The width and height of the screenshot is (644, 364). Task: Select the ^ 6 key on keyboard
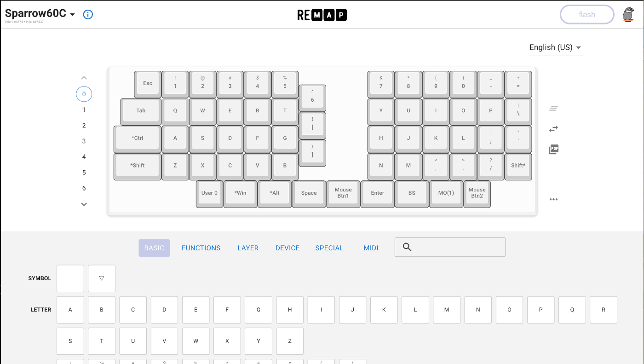tap(312, 98)
